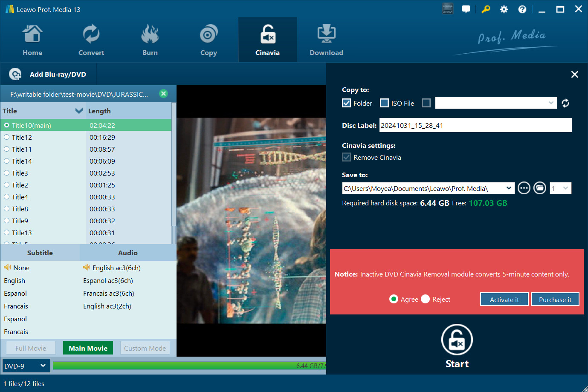Select the Title3 radio button

(x=6, y=173)
